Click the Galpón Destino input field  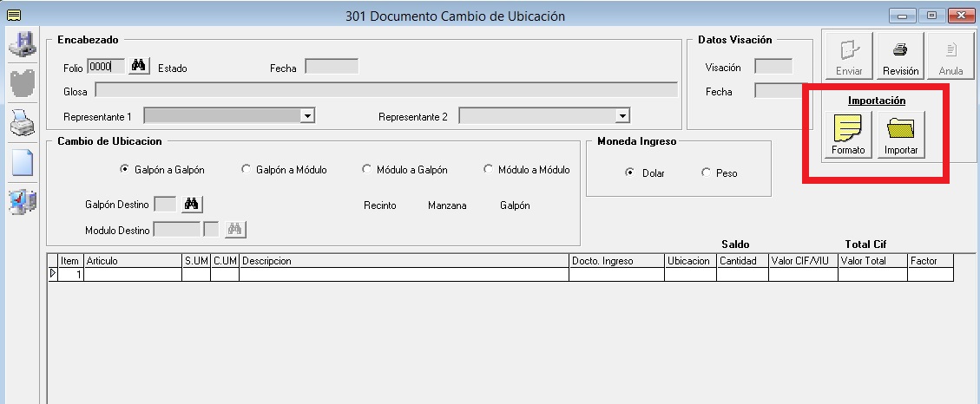(x=165, y=205)
